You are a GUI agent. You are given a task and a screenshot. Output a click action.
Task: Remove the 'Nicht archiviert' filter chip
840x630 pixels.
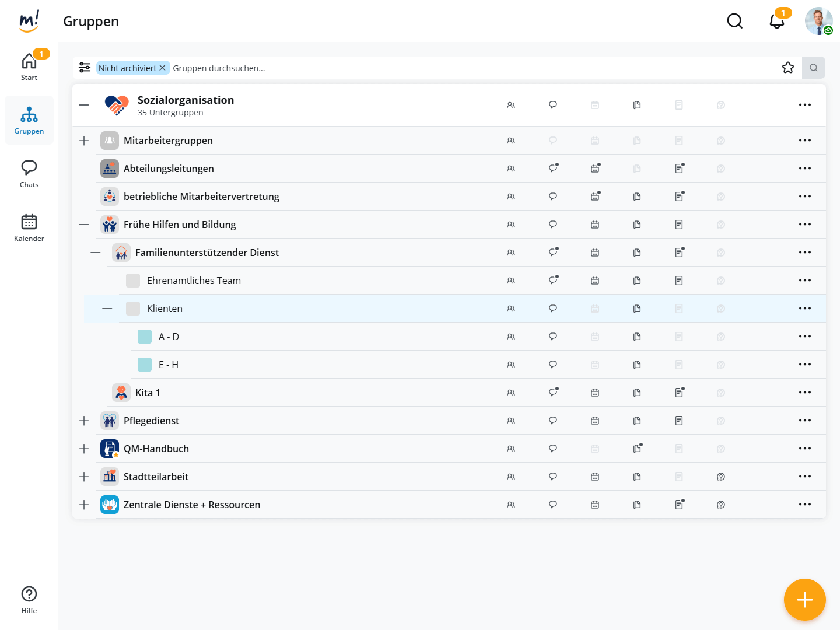point(163,68)
